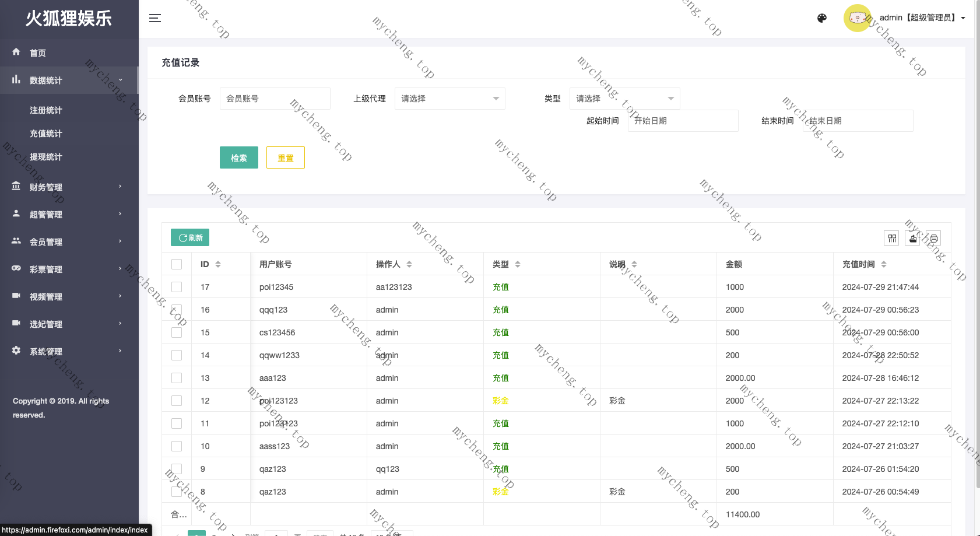Check the row for ID 12
Viewport: 980px width, 536px height.
coord(177,401)
